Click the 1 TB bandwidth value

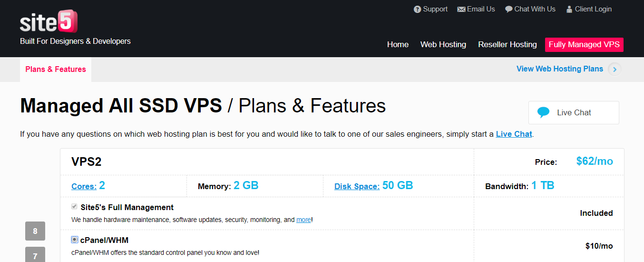point(543,185)
